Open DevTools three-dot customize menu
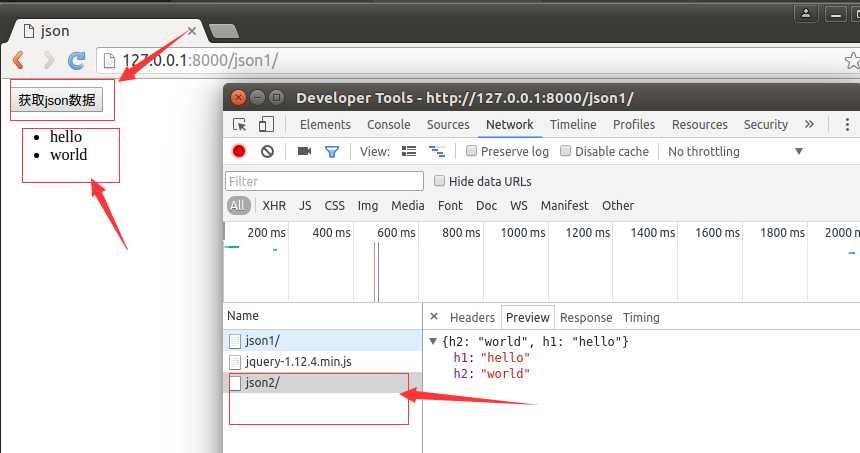Viewport: 860px width, 453px height. tap(847, 124)
